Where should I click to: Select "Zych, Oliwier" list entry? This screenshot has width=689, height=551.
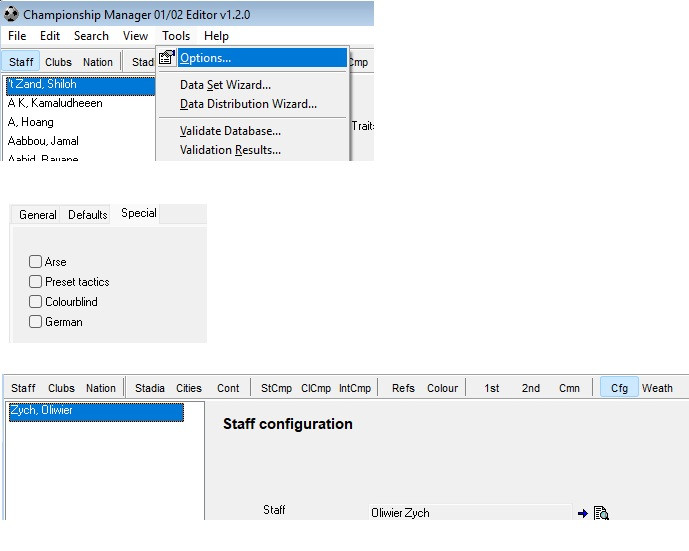pos(96,412)
